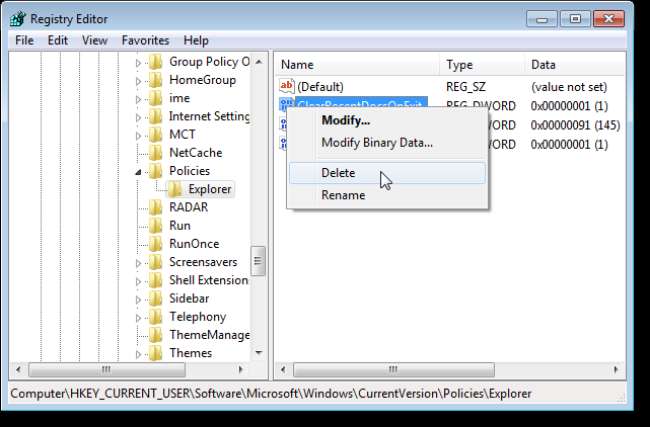Expand the ime key

point(138,99)
